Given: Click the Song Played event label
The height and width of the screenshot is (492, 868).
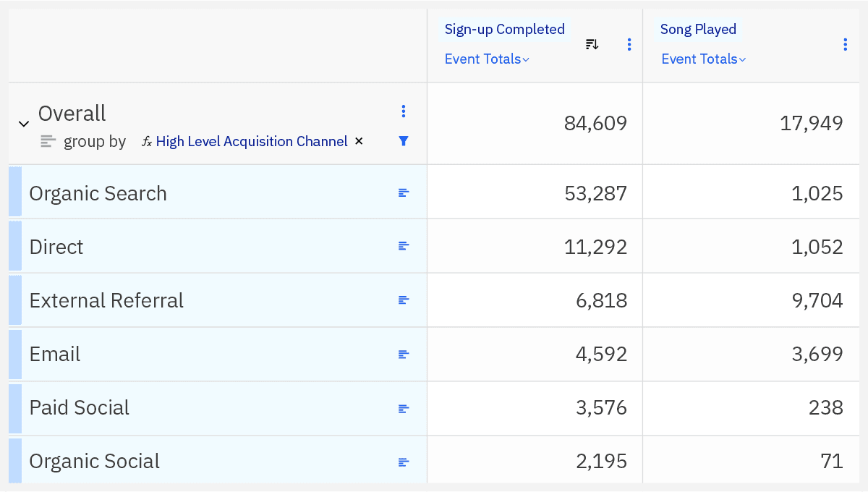Looking at the screenshot, I should click(x=698, y=29).
